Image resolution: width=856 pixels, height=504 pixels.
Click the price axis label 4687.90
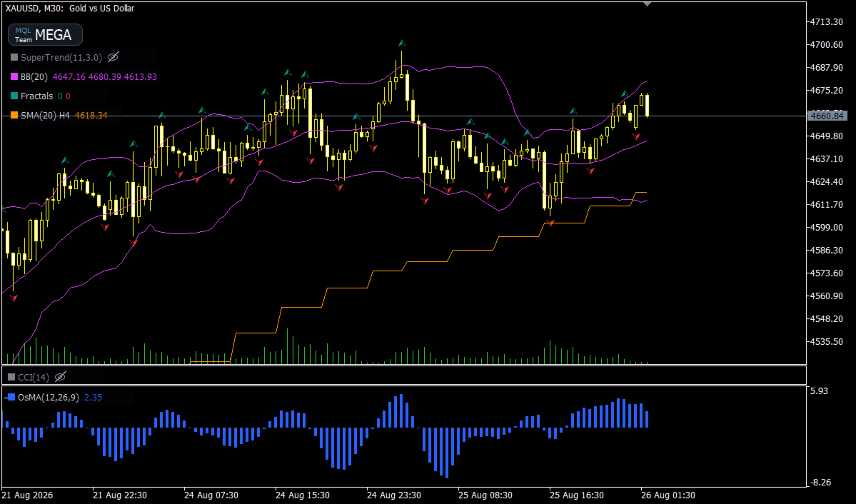827,68
